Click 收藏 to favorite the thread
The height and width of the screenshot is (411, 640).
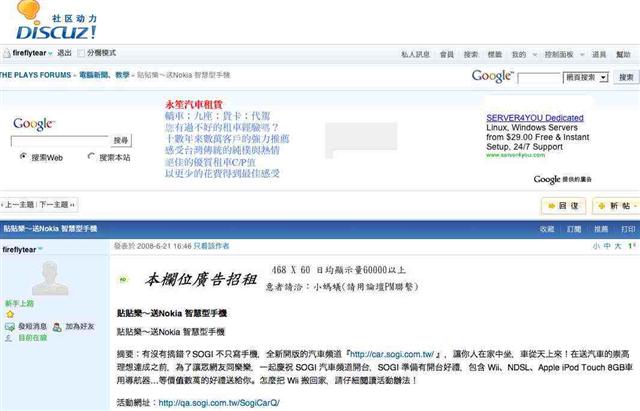547,229
